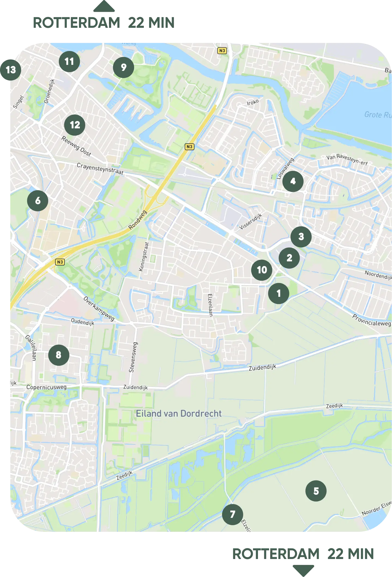Click map marker number 7 near Elzelingen
The width and height of the screenshot is (392, 577).
[232, 514]
